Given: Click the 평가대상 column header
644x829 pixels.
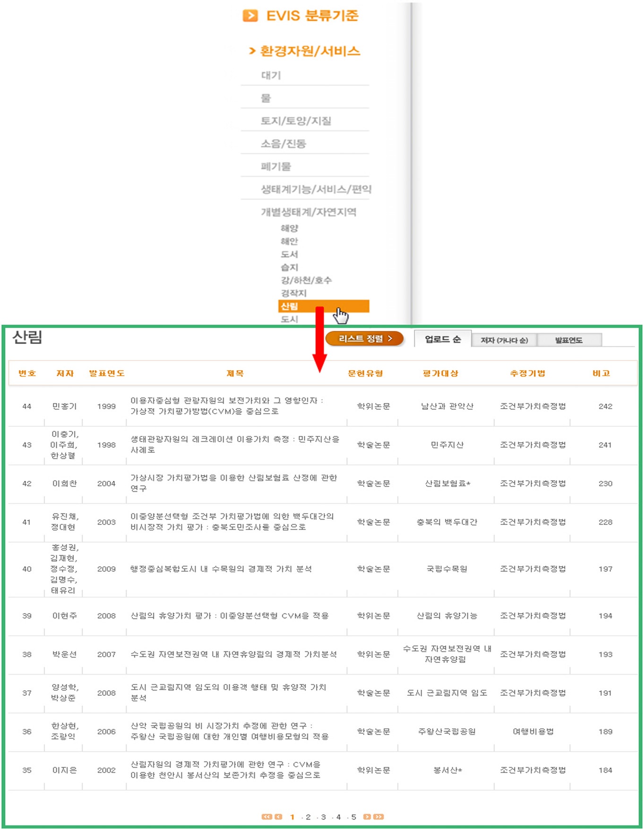Looking at the screenshot, I should coord(440,373).
